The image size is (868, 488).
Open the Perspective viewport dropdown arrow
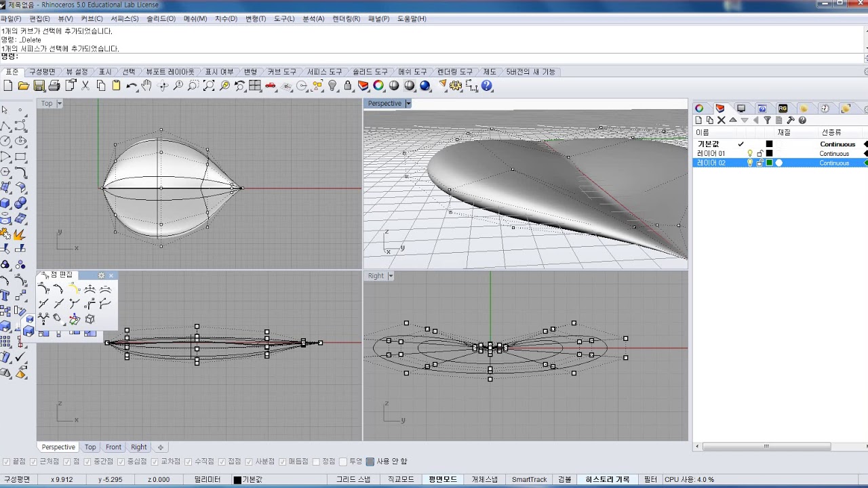(408, 104)
